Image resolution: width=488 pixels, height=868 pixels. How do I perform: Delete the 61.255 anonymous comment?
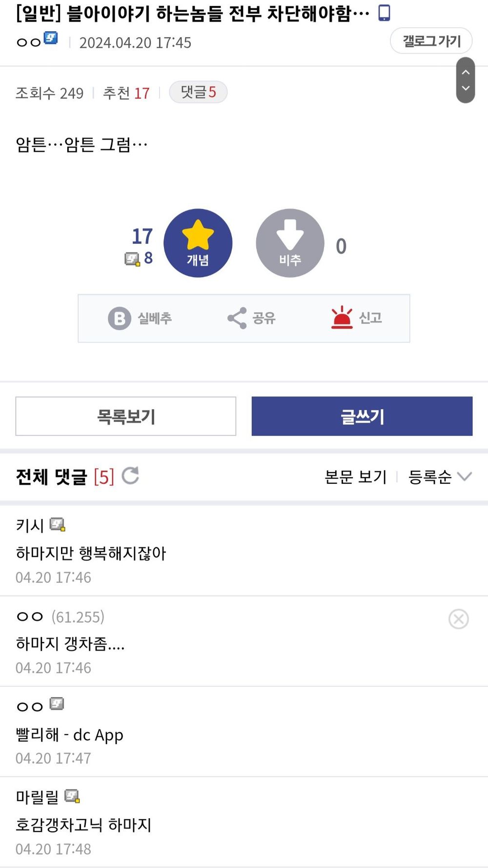tap(458, 619)
